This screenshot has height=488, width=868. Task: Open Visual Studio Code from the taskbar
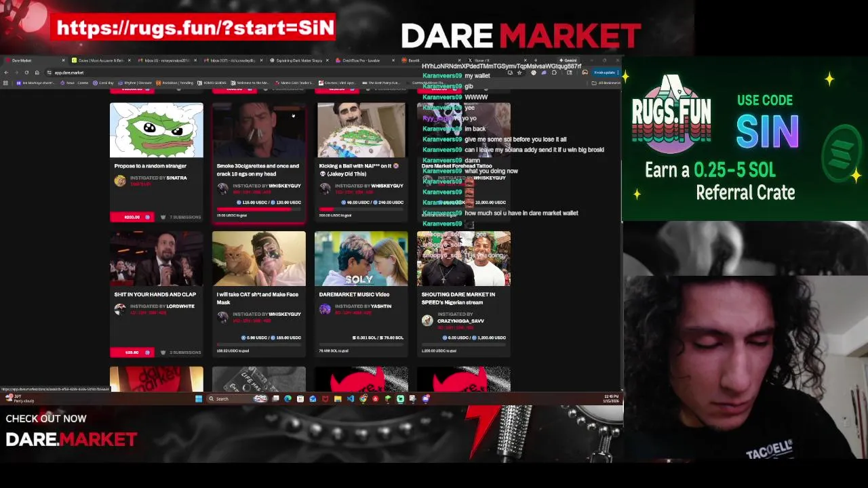[x=351, y=399]
